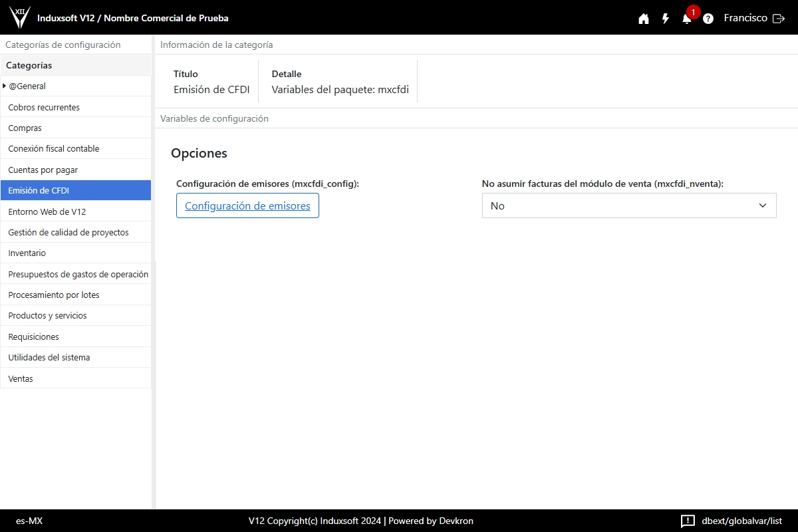Screen dimensions: 798x532
Task: Open Conexión fiscal contable category
Action: pos(54,148)
